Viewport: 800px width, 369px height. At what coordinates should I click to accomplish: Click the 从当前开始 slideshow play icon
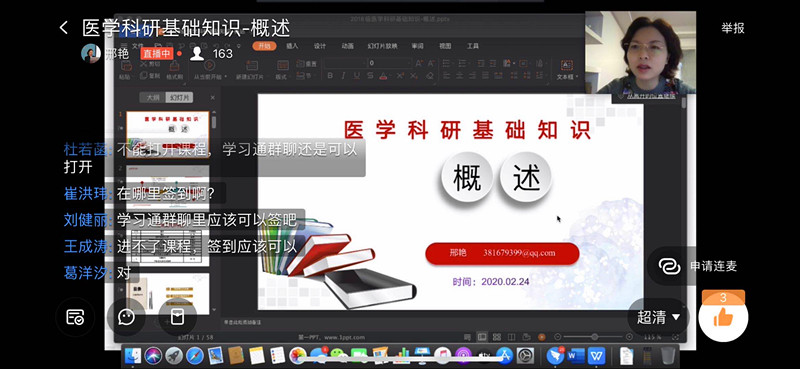209,65
